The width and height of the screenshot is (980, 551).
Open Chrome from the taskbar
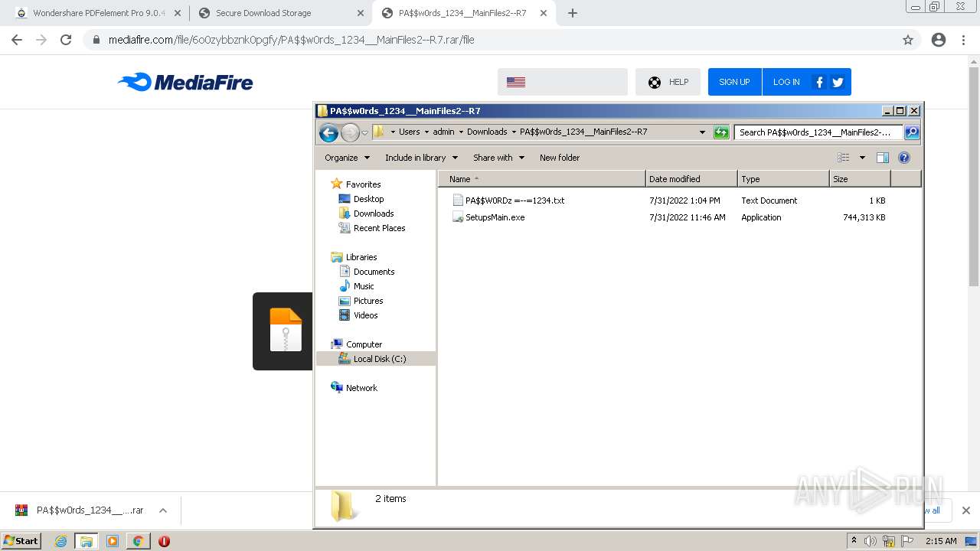138,541
